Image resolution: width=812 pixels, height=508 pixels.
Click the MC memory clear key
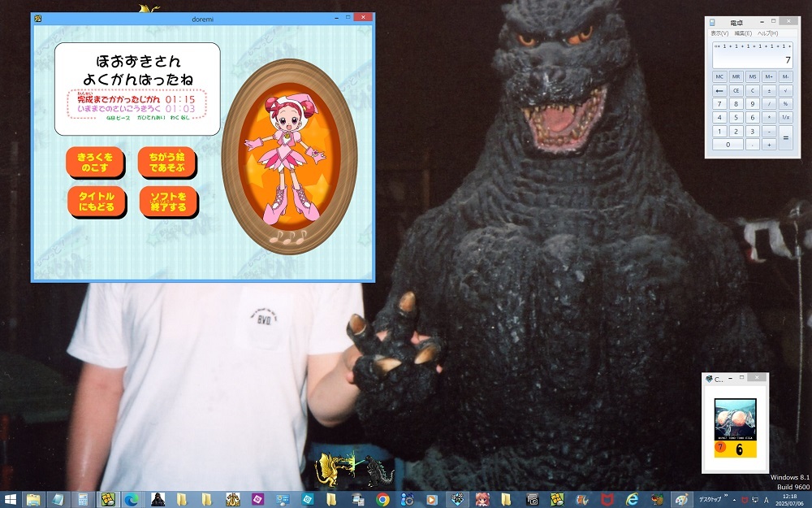(719, 76)
